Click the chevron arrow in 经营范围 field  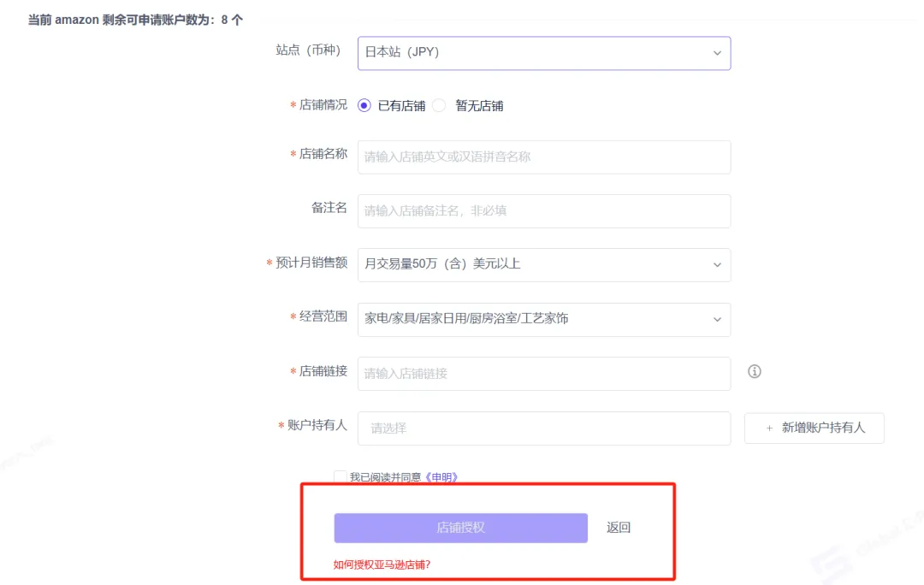717,319
